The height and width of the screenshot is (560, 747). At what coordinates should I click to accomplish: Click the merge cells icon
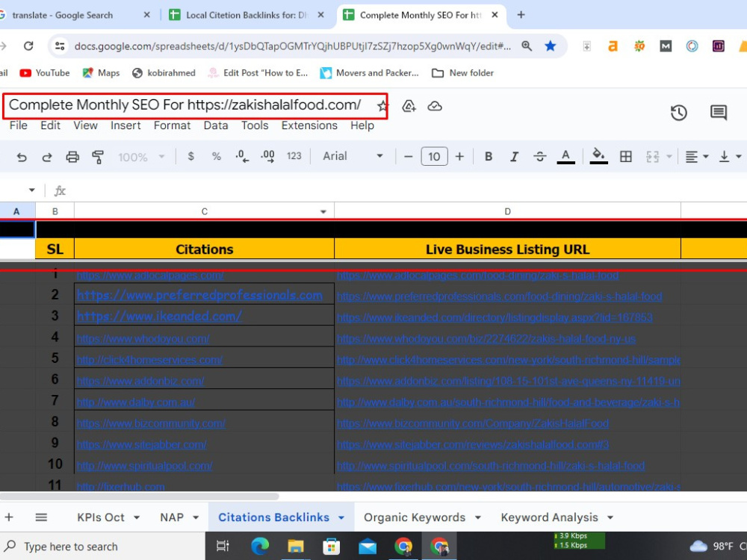[652, 156]
